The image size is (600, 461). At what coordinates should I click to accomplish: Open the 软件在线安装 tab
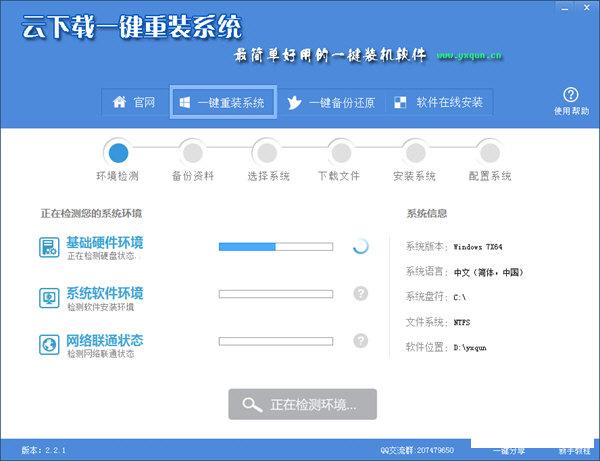pos(439,102)
